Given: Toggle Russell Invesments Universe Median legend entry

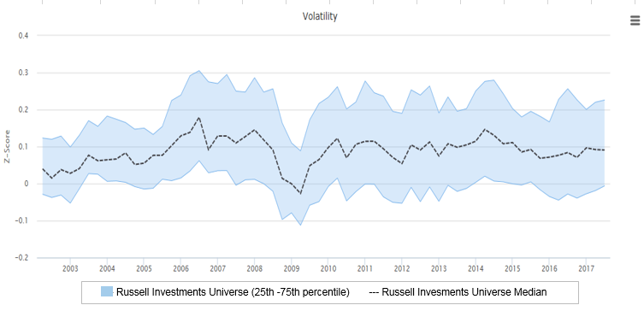Looking at the screenshot, I should coord(458,292).
